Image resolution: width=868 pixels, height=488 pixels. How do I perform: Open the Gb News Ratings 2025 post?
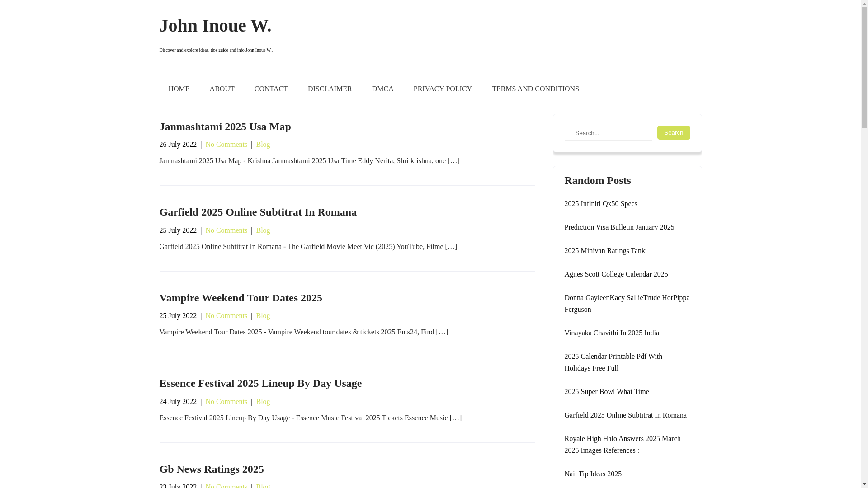coord(211,469)
